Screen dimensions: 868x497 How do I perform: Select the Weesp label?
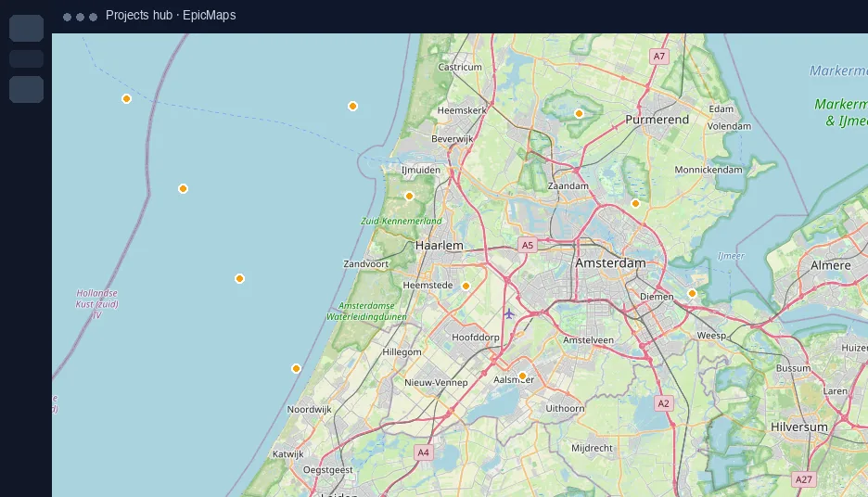coord(711,336)
